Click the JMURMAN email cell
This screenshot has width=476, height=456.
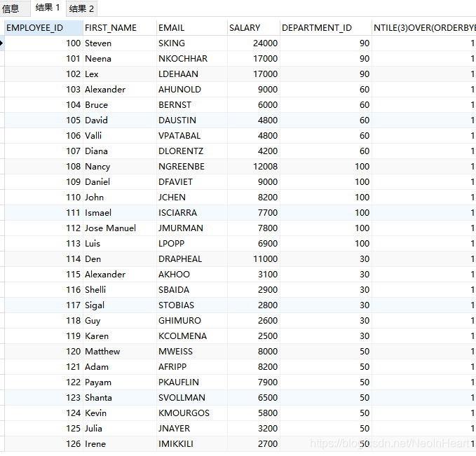[191, 228]
